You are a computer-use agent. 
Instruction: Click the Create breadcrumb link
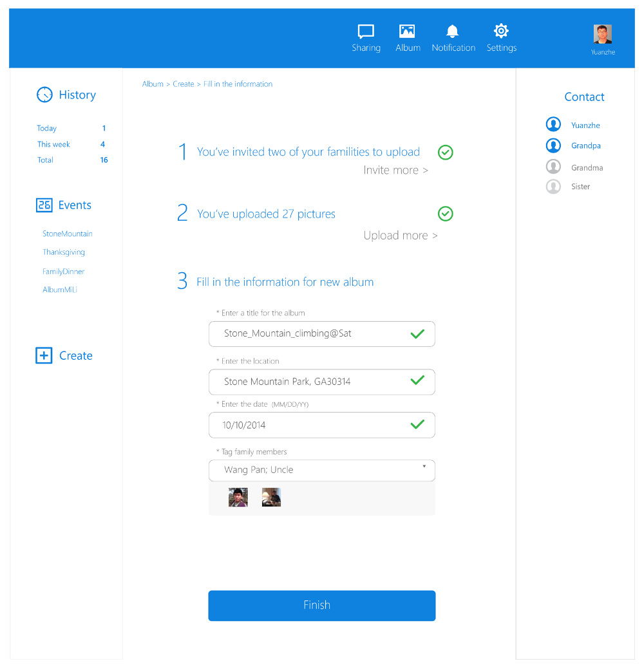183,84
